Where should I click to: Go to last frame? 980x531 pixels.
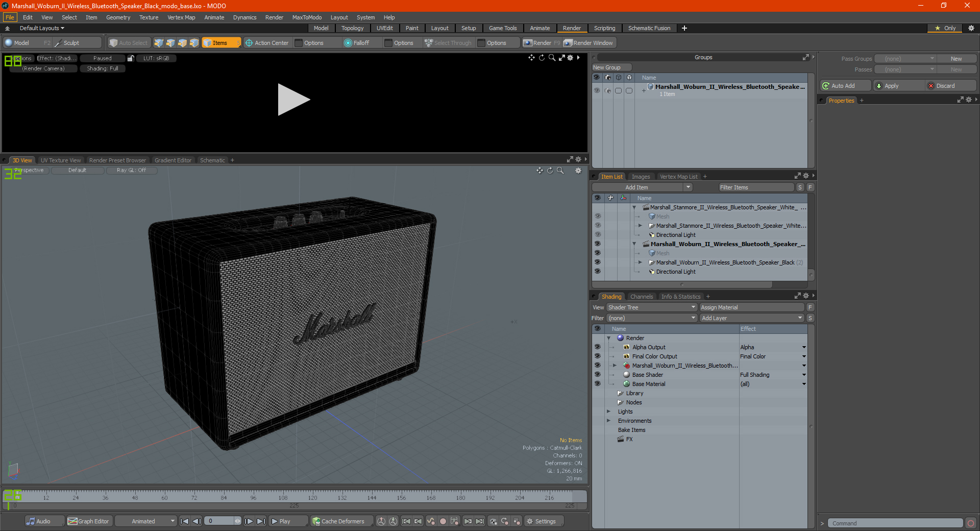tap(261, 521)
